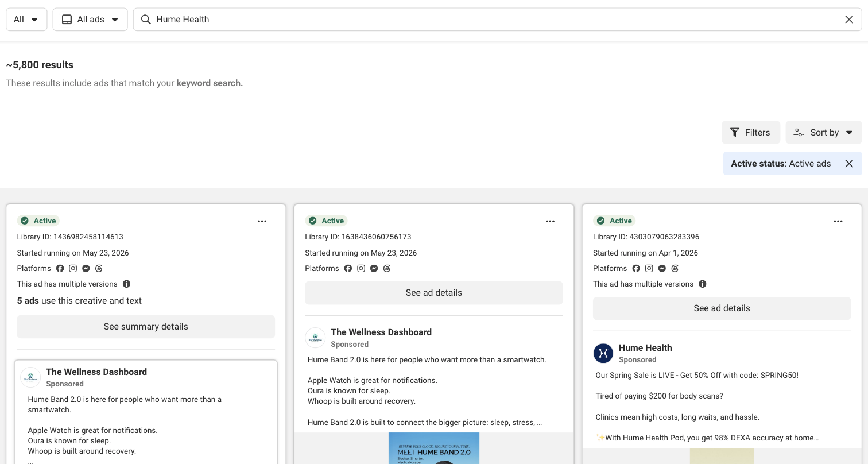
Task: Click Messenger icon on ad 4303079063283396
Action: point(662,268)
